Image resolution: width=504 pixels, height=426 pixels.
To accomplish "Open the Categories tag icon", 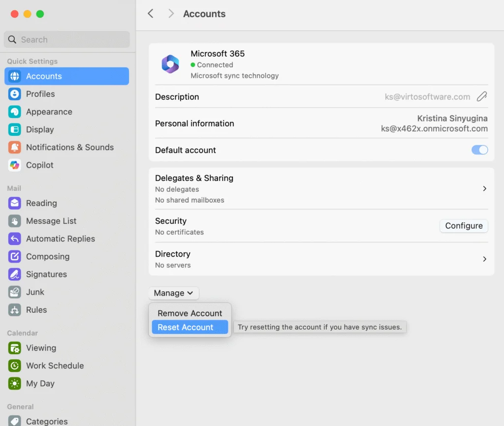I will coord(14,421).
